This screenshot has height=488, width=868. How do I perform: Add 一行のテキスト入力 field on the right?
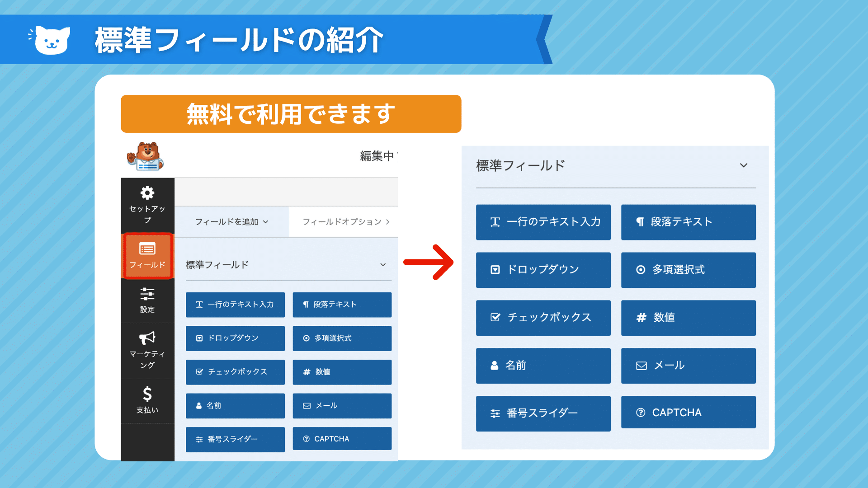543,222
